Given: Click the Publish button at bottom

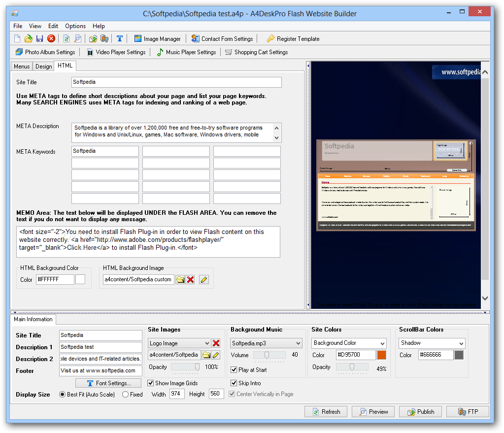Looking at the screenshot, I should 420,412.
